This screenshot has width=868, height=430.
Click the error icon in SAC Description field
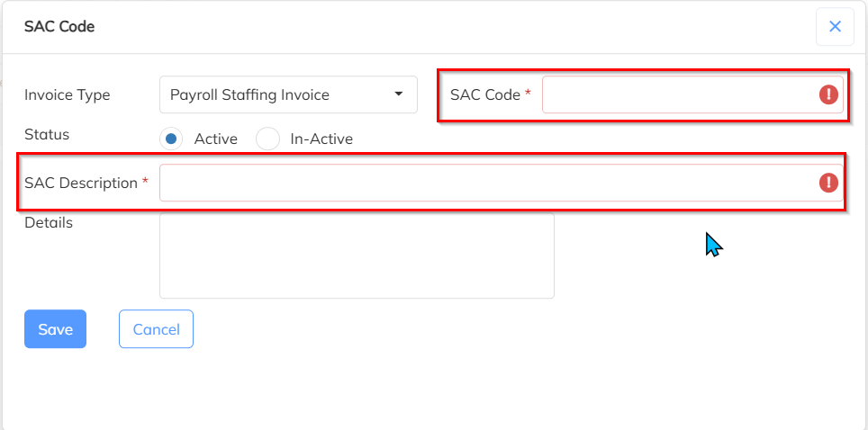(828, 183)
